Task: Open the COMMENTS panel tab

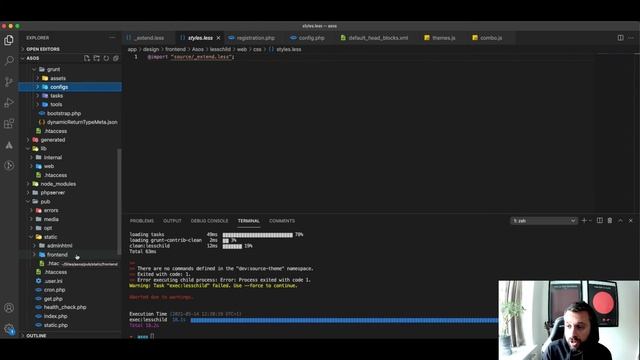Action: [x=282, y=221]
